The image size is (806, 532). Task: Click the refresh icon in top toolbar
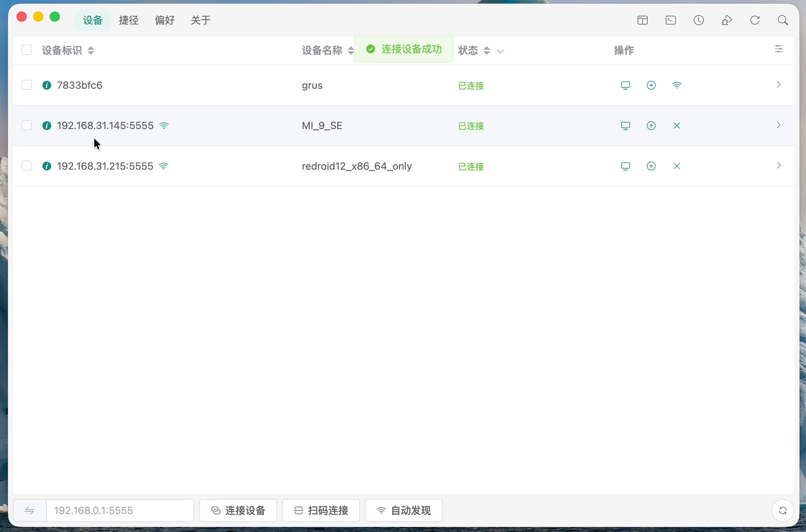(x=755, y=20)
